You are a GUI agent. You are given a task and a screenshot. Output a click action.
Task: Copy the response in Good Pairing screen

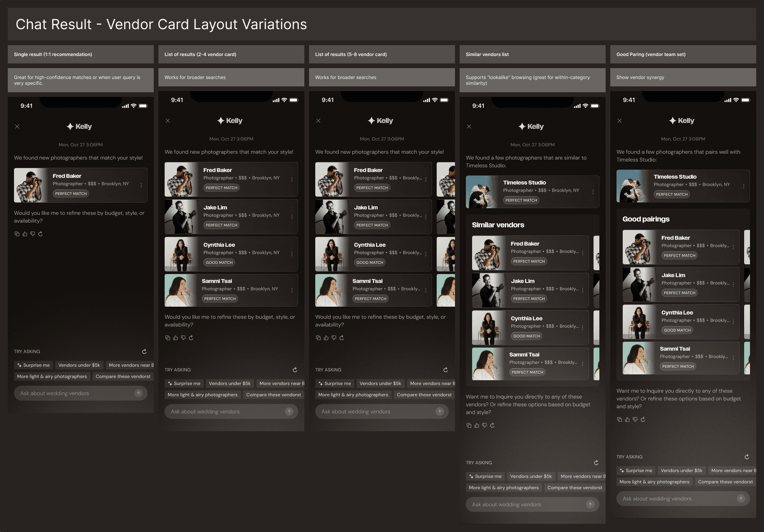click(x=620, y=420)
